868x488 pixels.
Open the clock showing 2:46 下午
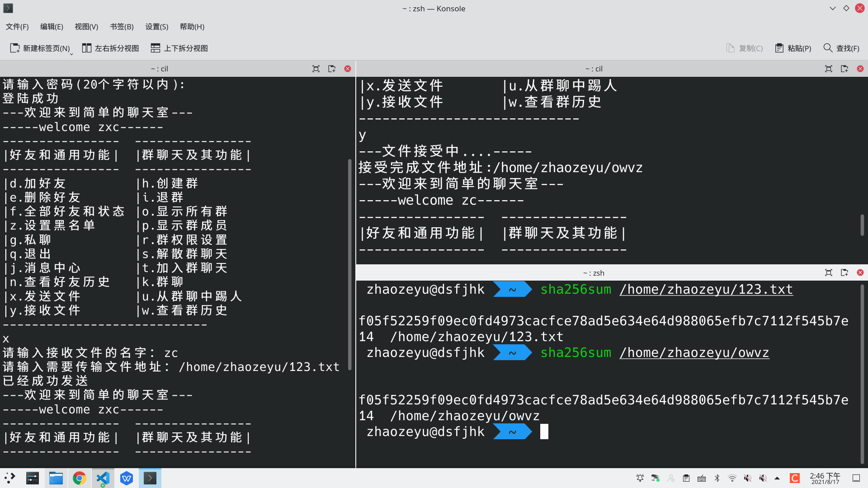(825, 478)
